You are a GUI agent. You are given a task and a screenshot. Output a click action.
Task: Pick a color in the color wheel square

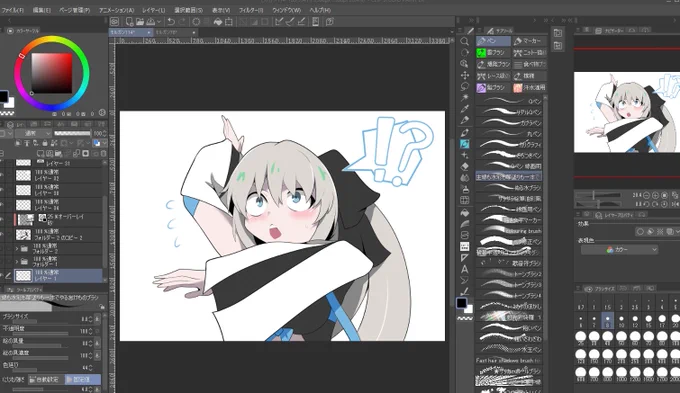coord(52,73)
